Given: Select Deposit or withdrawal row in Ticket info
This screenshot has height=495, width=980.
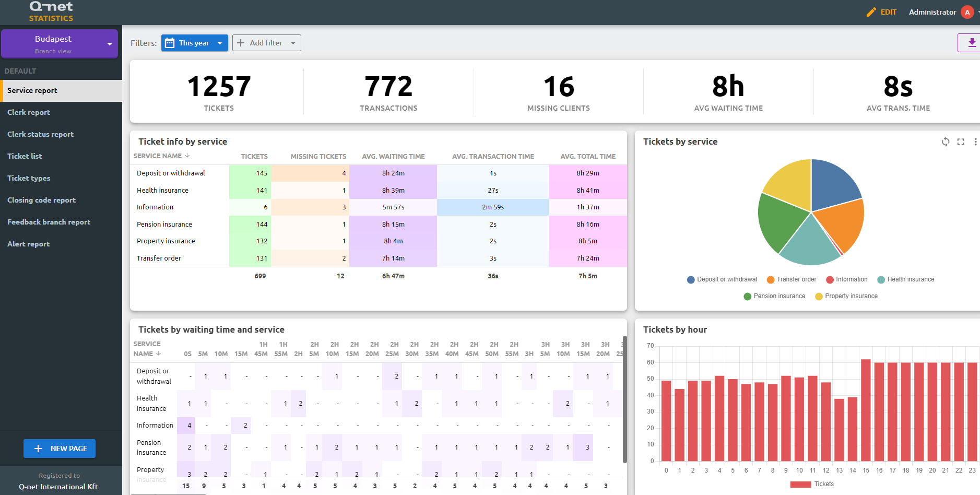Looking at the screenshot, I should [379, 173].
